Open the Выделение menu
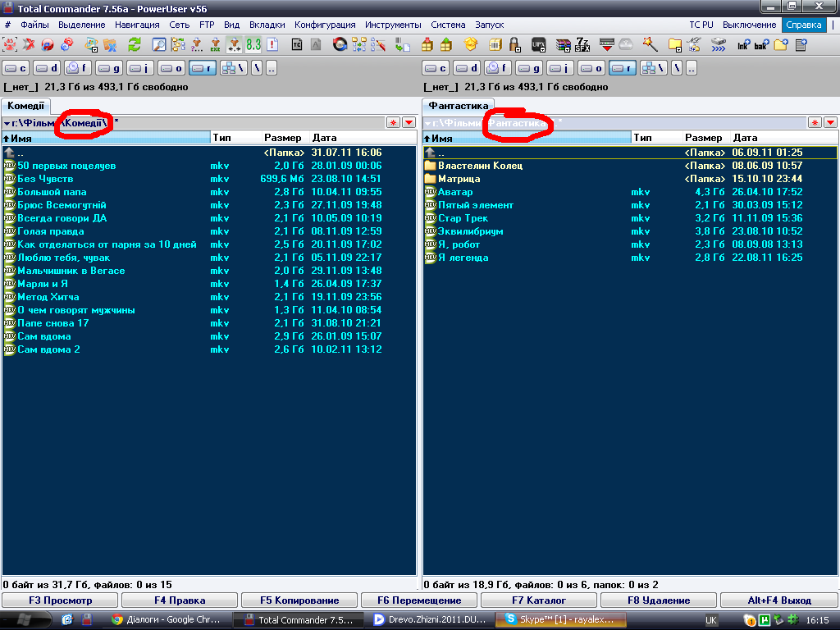Image resolution: width=840 pixels, height=630 pixels. click(x=81, y=25)
